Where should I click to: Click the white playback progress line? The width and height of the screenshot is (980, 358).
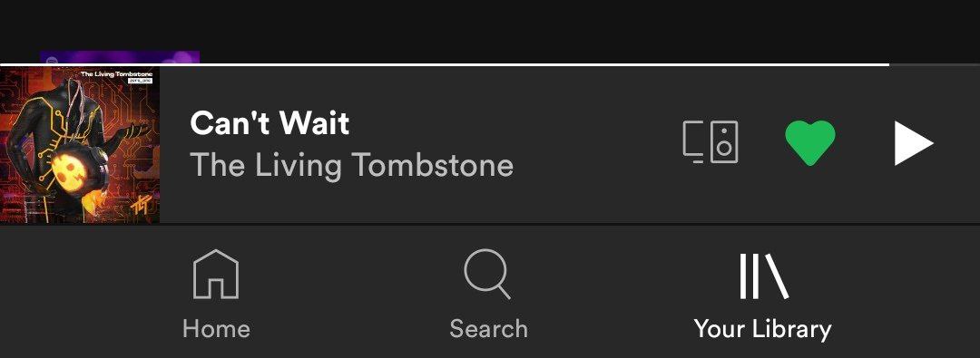click(x=445, y=64)
